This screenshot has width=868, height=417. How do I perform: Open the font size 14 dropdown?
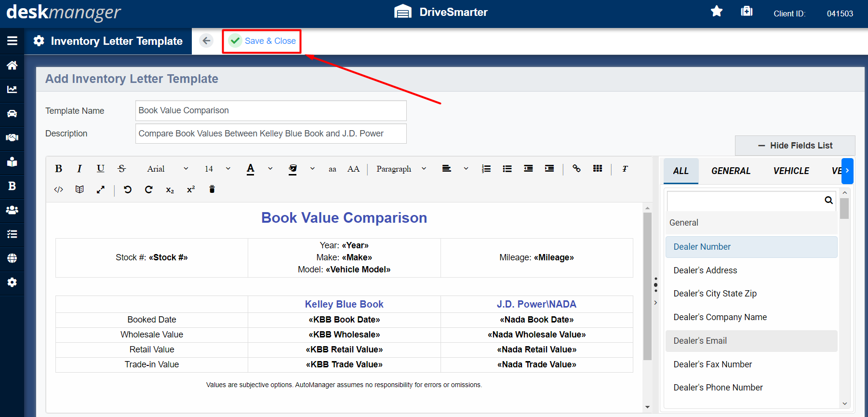[x=217, y=169]
